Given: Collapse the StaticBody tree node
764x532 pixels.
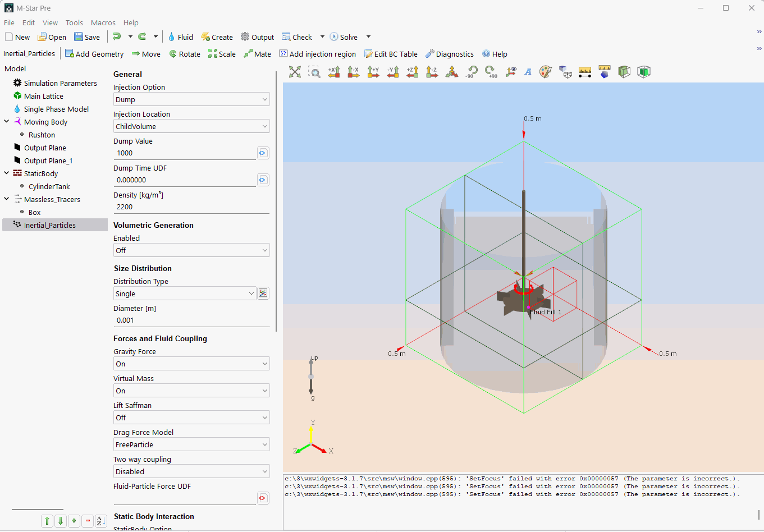Looking at the screenshot, I should (x=6, y=173).
